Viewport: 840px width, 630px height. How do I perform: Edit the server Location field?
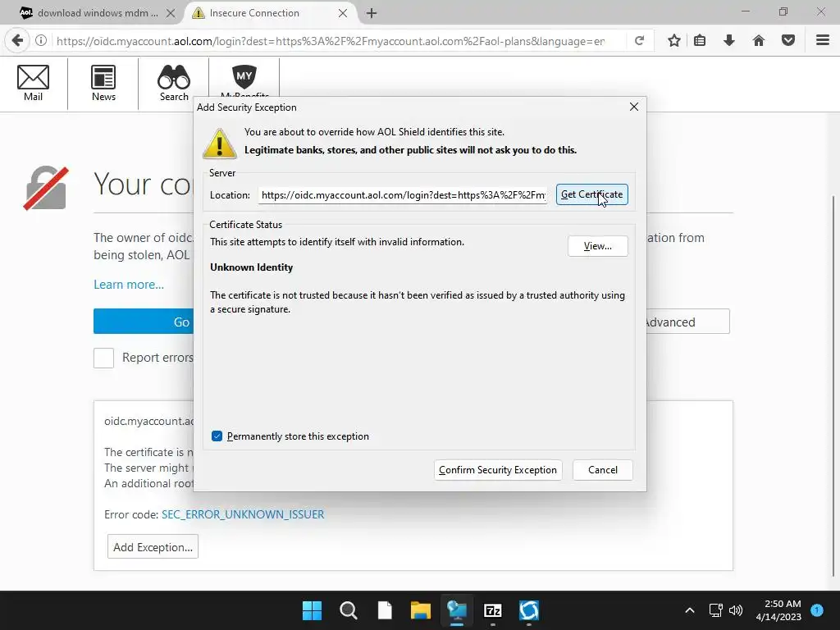tap(402, 195)
